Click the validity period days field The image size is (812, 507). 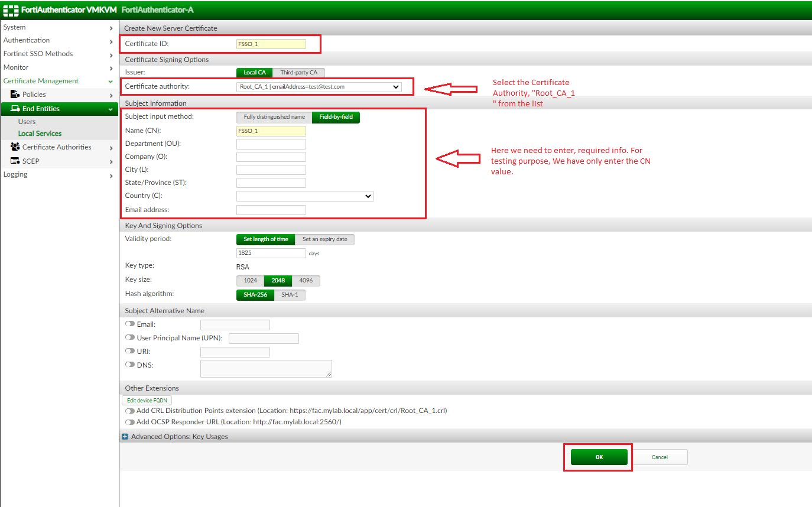click(x=271, y=253)
